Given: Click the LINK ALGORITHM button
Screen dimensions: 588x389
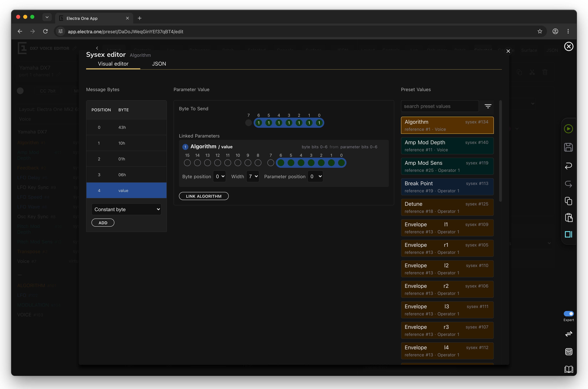Looking at the screenshot, I should click(204, 196).
